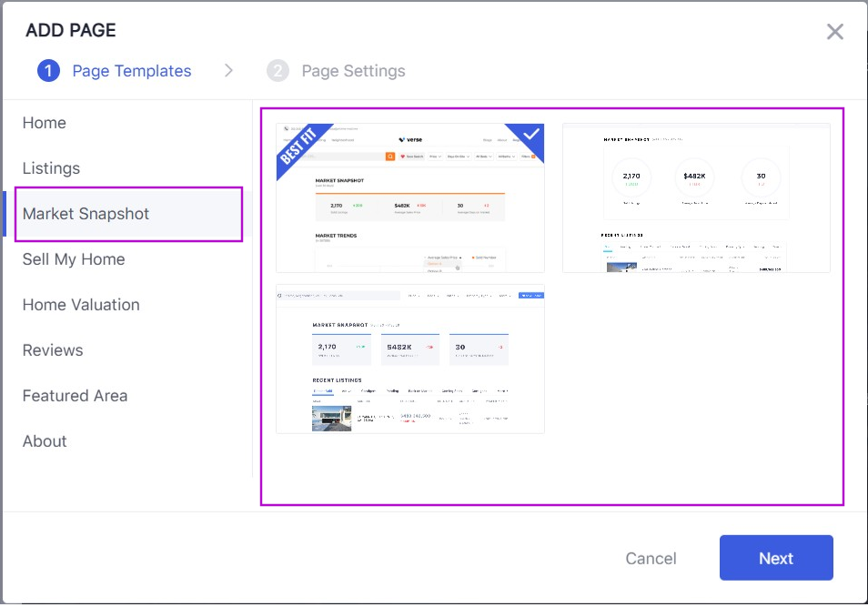Select Market Snapshot in the sidebar

[x=86, y=214]
